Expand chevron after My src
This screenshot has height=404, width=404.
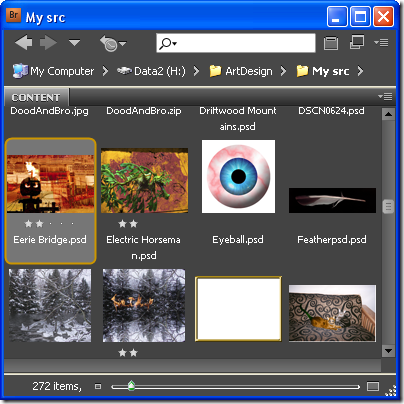(360, 71)
